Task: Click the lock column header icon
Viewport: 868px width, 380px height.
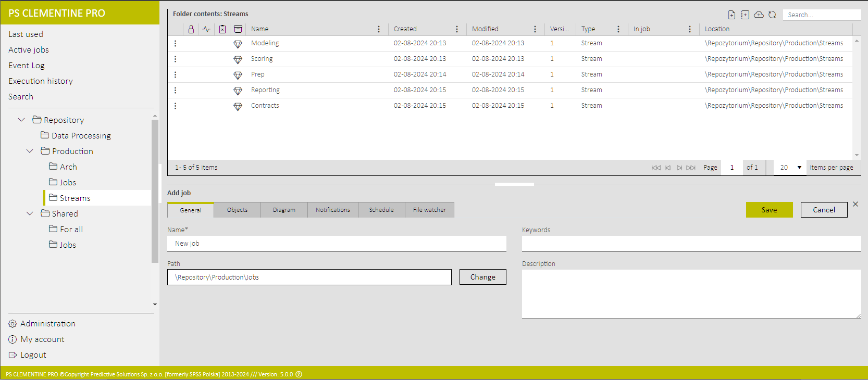Action: pos(191,29)
